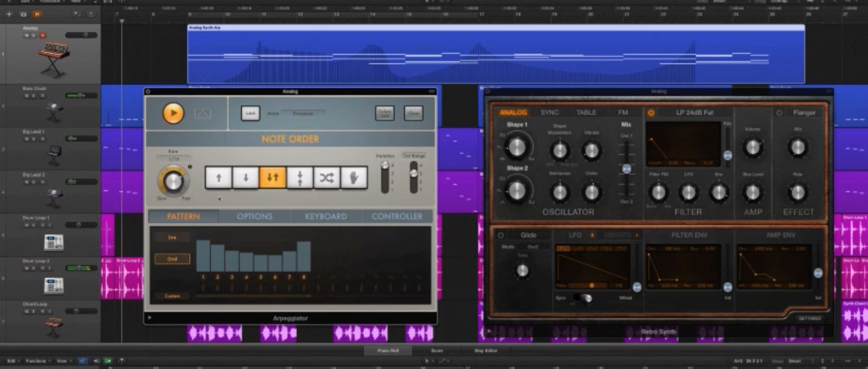Open the Flanger effect type dropdown
The image size is (868, 369).
[x=804, y=112]
